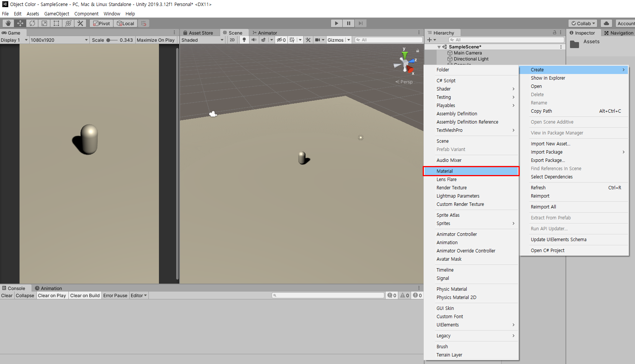Viewport: 635px width, 364px height.
Task: Switch to the Animation tab
Action: tap(48, 288)
